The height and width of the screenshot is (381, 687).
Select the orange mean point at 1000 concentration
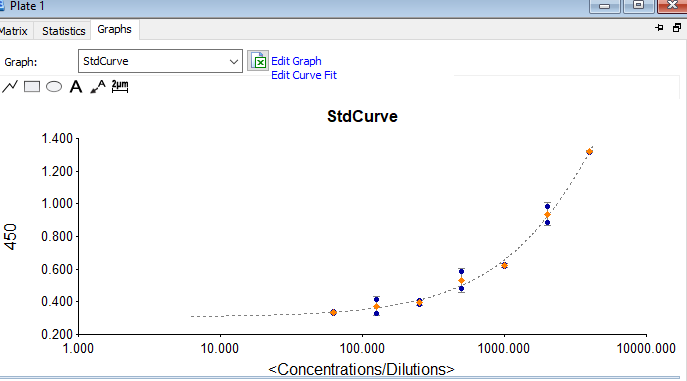pos(504,266)
